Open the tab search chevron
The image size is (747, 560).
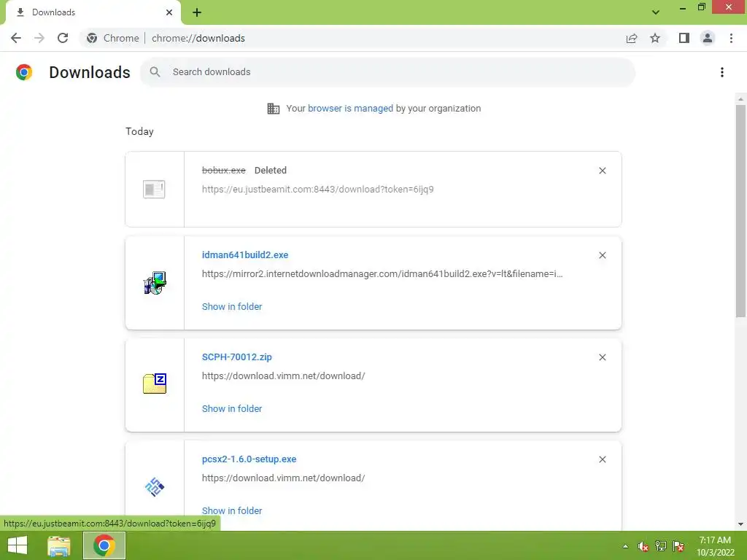click(656, 12)
